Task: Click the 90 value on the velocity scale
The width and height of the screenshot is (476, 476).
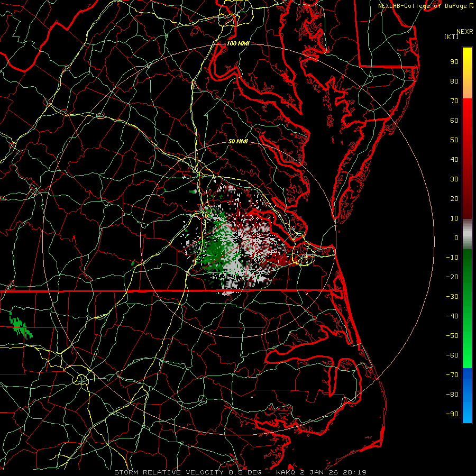Action: coord(454,62)
